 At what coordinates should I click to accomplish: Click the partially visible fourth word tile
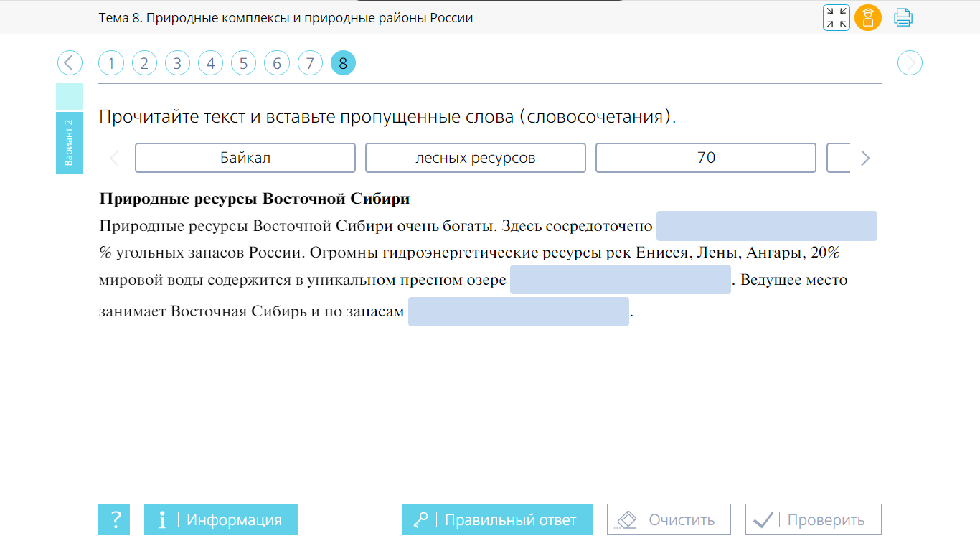[838, 158]
